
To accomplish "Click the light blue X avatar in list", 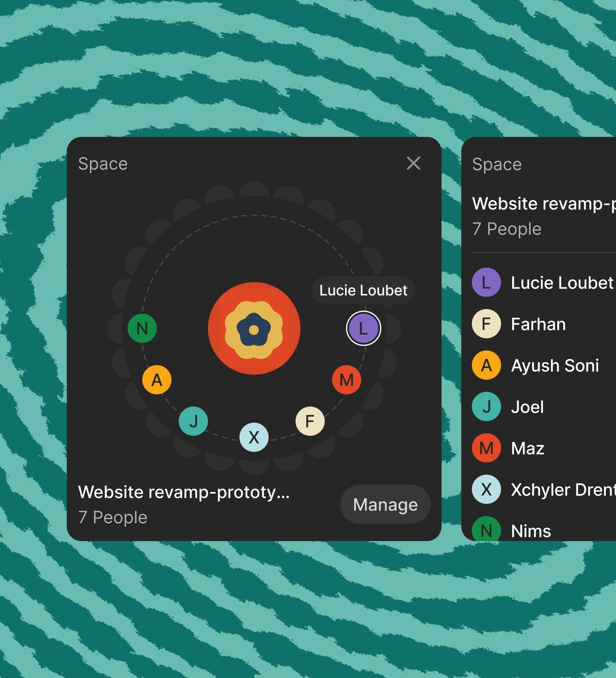I will 486,489.
